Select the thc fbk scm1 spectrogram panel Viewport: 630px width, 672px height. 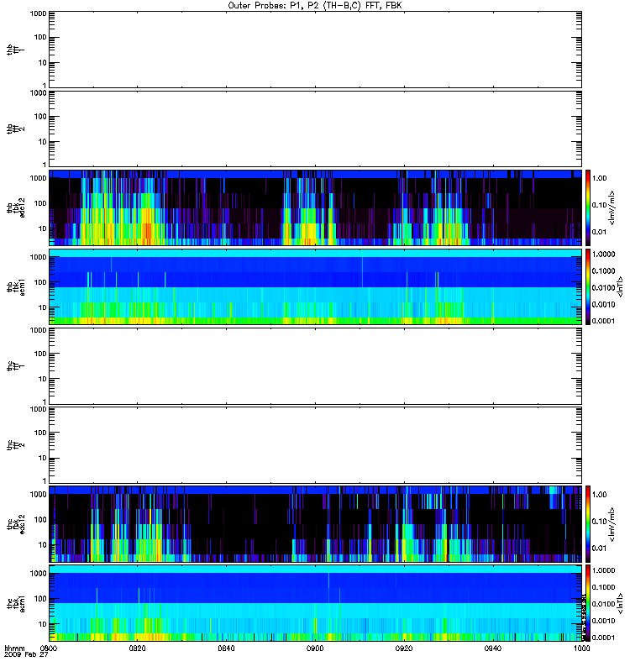tap(315, 603)
